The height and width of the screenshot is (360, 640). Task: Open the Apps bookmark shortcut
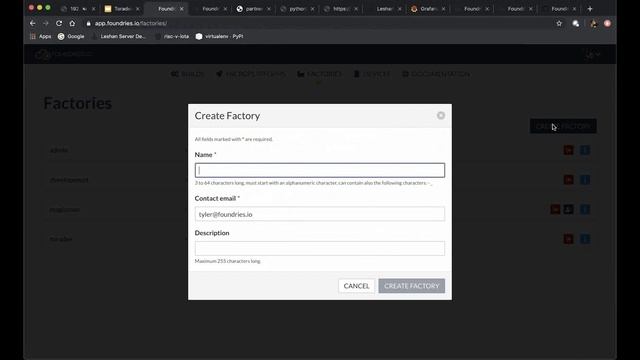click(x=40, y=36)
